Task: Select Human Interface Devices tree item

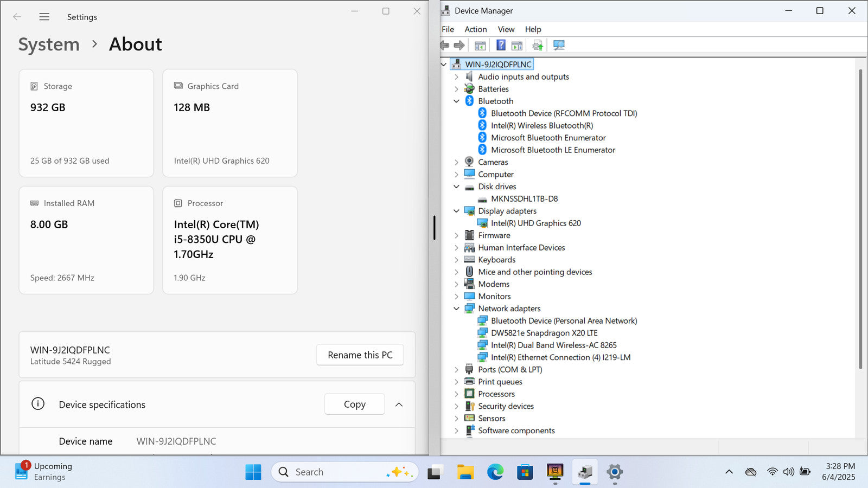Action: pos(521,247)
